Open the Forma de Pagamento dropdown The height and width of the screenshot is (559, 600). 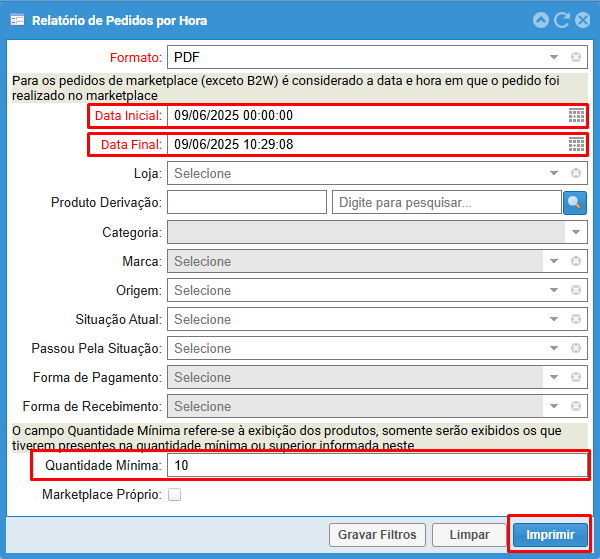[554, 377]
